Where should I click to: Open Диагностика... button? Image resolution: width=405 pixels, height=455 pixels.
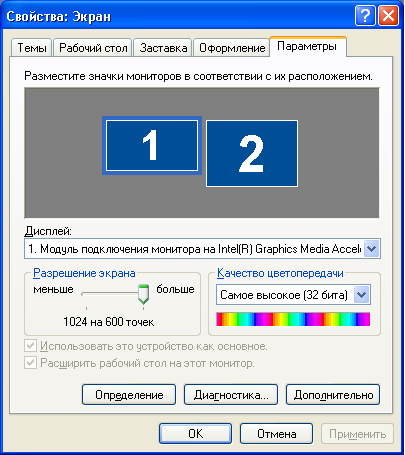coord(231,395)
